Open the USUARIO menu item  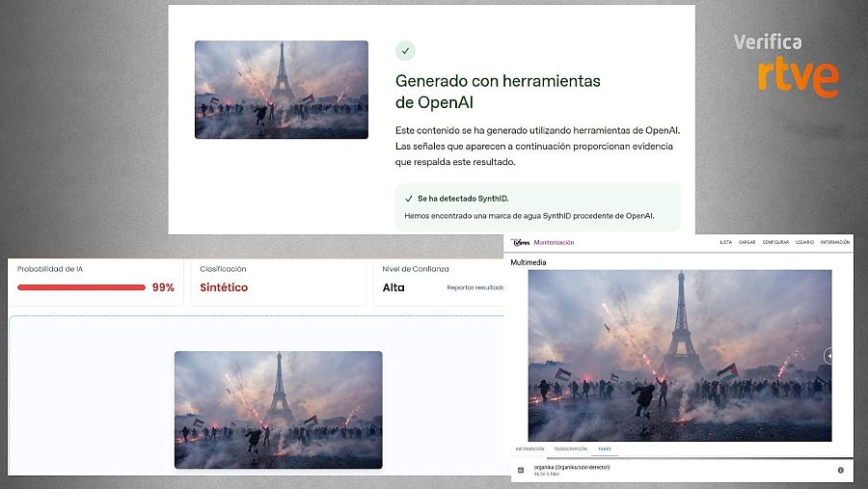804,242
